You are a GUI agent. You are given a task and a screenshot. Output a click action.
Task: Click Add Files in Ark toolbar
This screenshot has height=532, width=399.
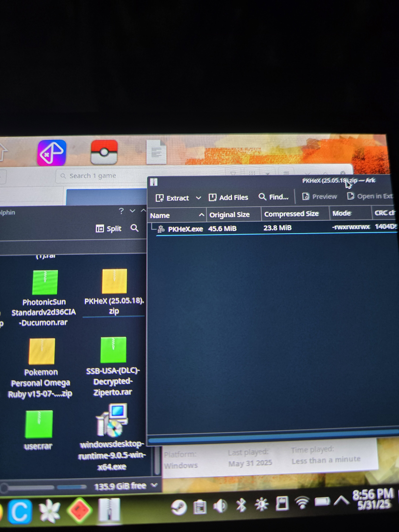pos(228,198)
